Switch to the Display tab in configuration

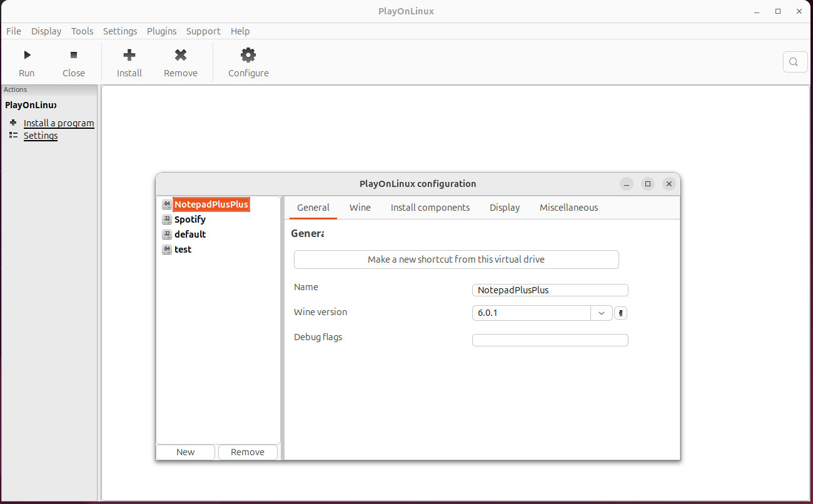coord(505,208)
